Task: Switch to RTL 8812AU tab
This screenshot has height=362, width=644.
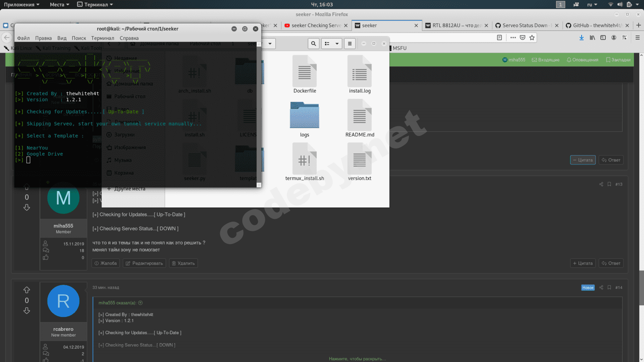Action: point(456,25)
